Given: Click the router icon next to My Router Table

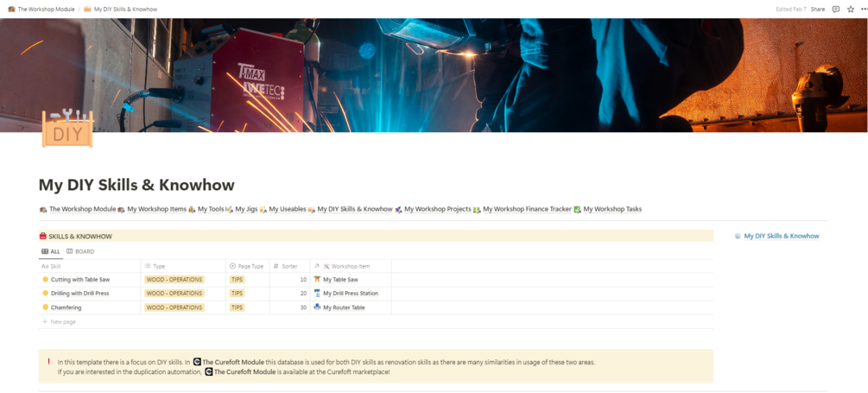Looking at the screenshot, I should pos(317,307).
